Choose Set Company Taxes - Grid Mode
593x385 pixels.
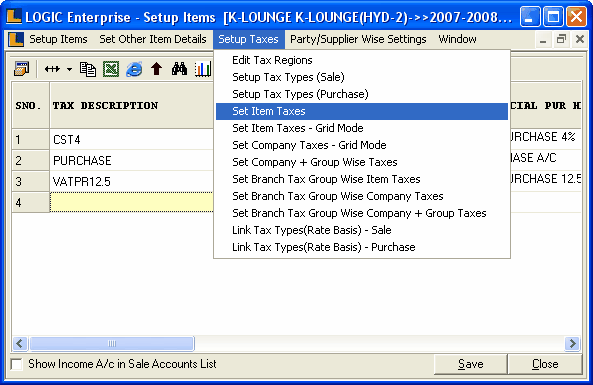pos(362,145)
